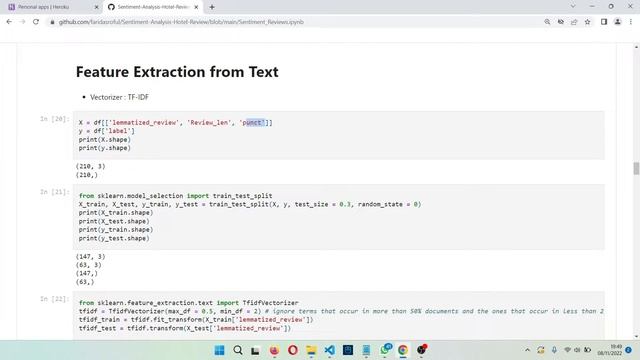Show hidden system tray icons

coord(527,350)
